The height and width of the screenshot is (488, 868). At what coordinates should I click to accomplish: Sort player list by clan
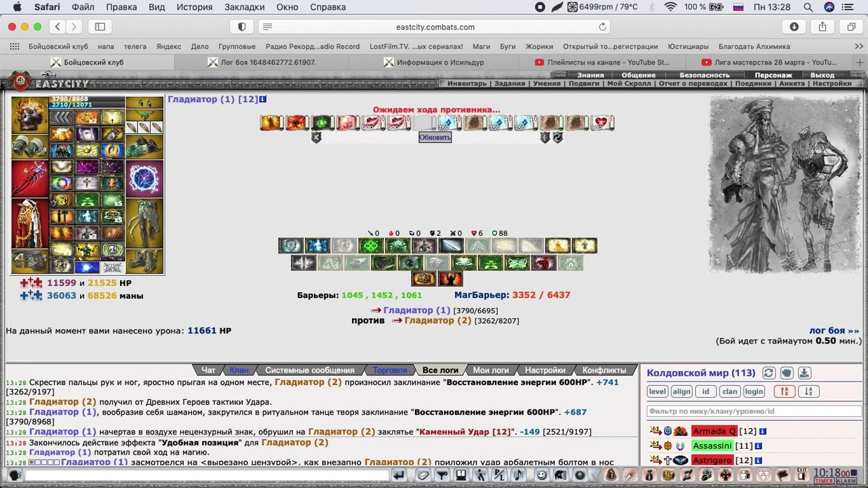click(730, 391)
